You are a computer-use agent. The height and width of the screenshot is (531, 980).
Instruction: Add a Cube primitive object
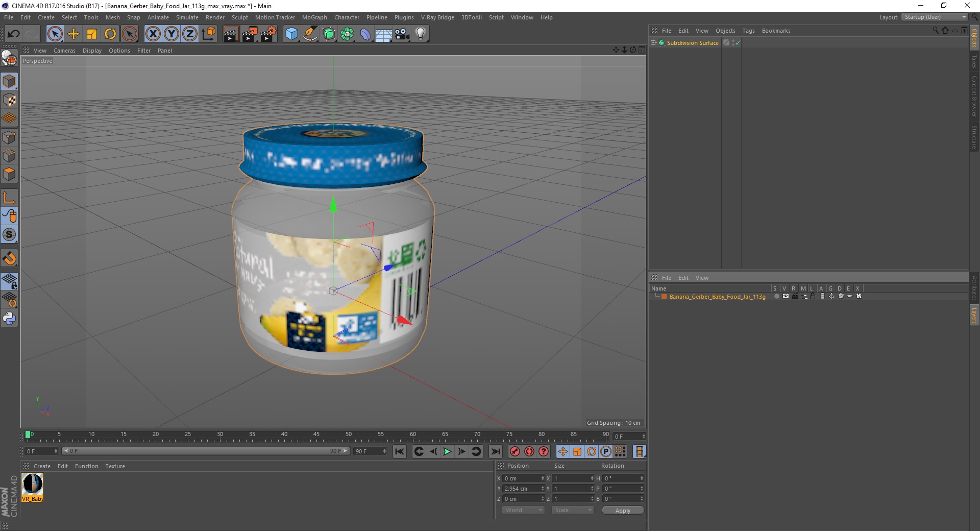click(x=291, y=34)
